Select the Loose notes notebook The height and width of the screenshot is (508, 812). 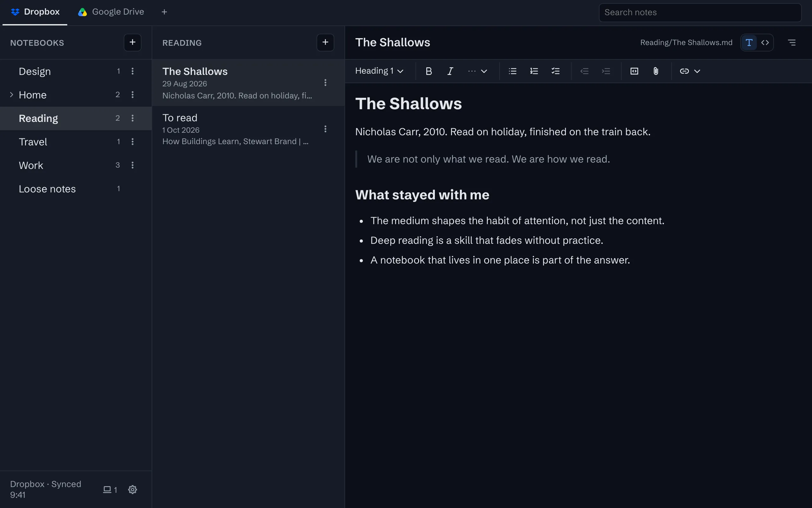[76, 189]
